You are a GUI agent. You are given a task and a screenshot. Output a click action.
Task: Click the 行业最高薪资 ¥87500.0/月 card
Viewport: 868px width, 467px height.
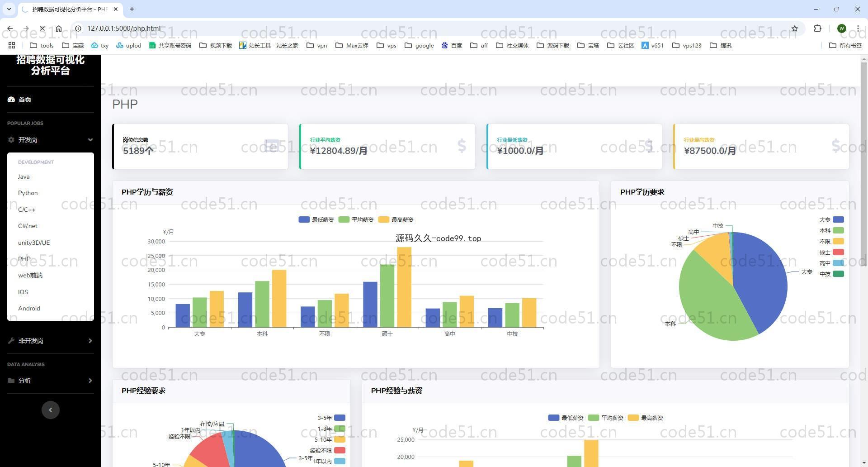click(761, 147)
